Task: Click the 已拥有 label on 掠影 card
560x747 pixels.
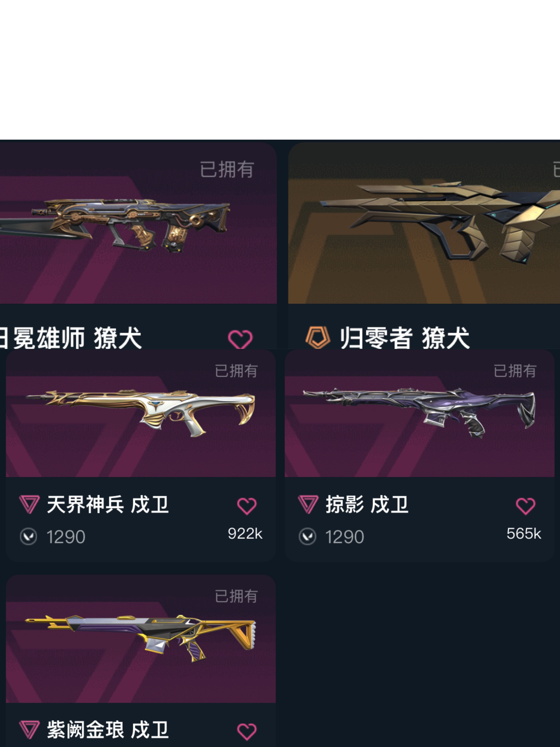Action: coord(515,371)
